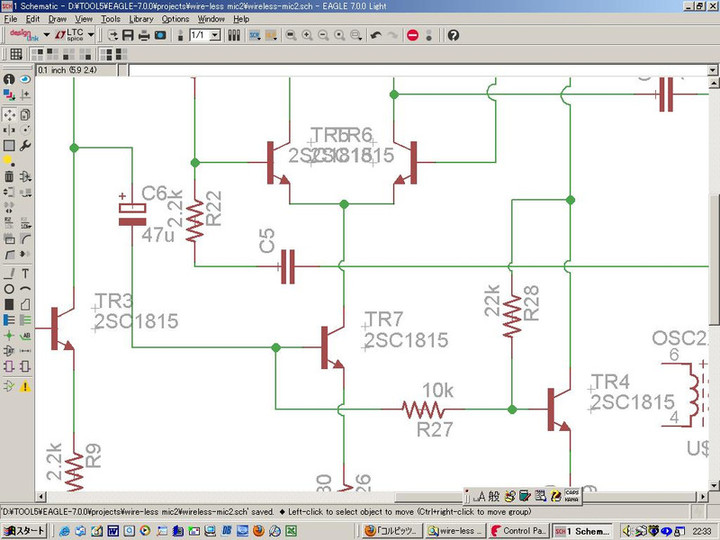
Task: Activate the Show (eye) tool
Action: tap(24, 80)
